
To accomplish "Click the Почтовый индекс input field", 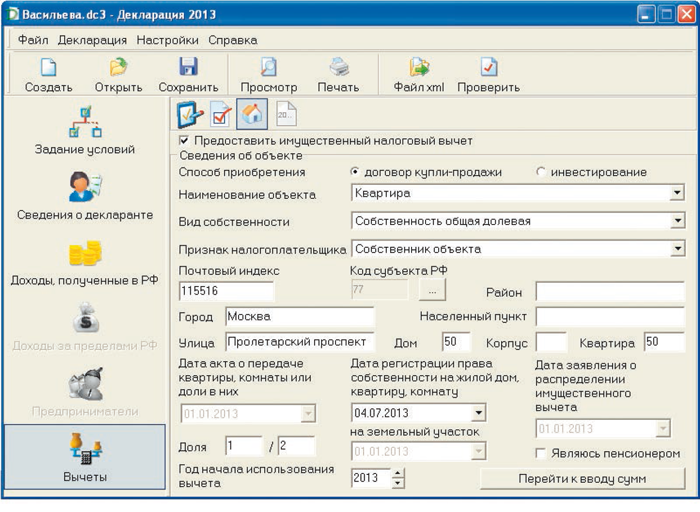I will 225,291.
